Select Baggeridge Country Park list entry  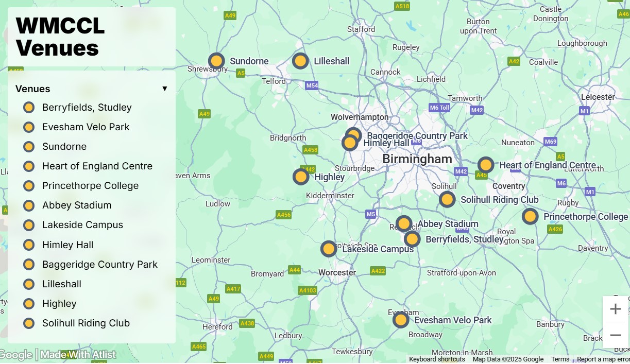99,265
